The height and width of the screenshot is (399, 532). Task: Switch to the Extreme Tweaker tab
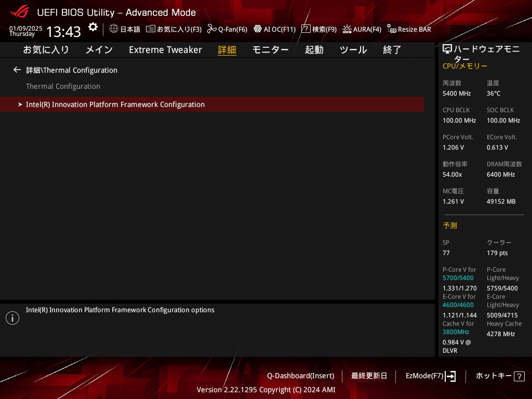pos(165,50)
